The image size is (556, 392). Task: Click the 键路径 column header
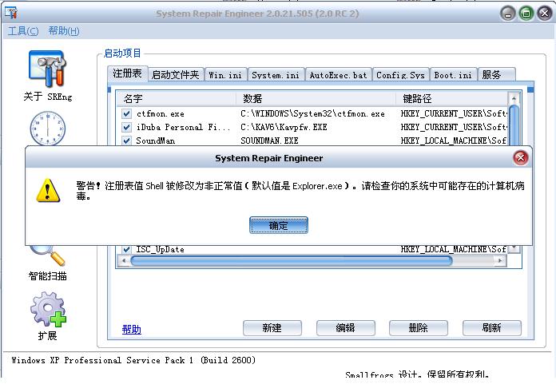(x=452, y=98)
